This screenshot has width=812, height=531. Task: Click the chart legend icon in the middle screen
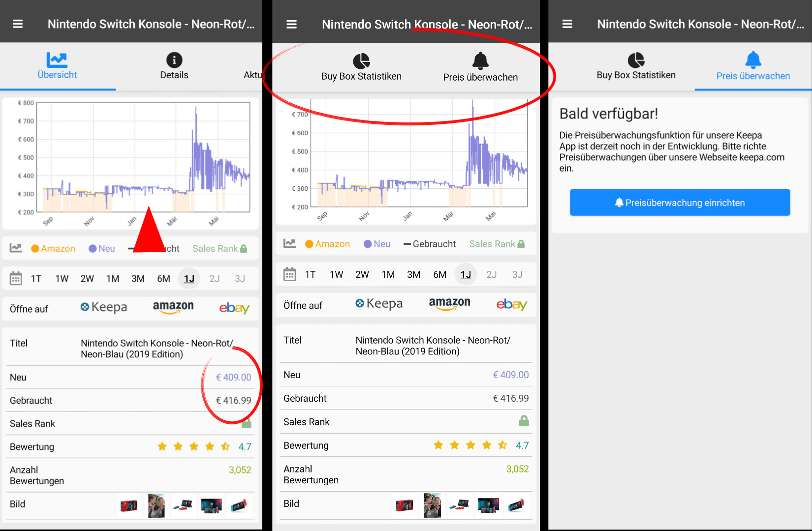tap(289, 244)
